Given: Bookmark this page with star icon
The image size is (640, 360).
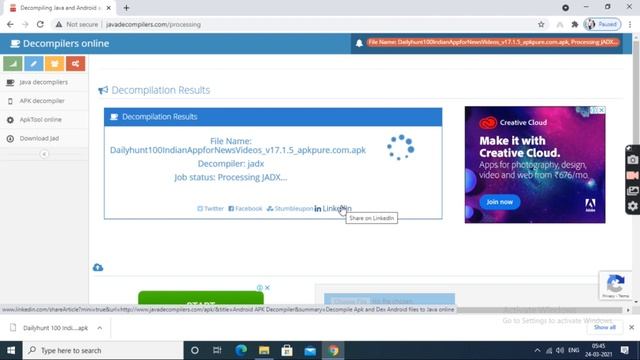Looking at the screenshot, I should (541, 24).
